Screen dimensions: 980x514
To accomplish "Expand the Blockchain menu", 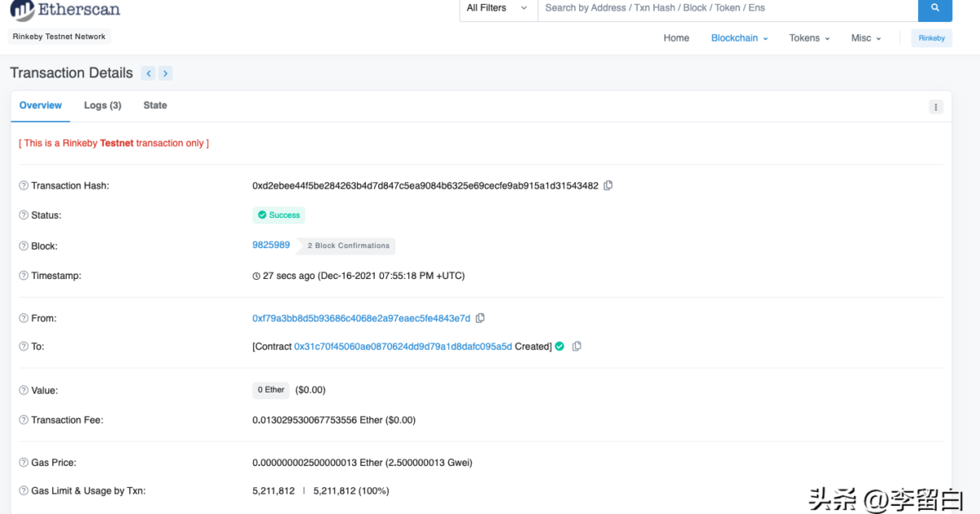I will tap(739, 38).
